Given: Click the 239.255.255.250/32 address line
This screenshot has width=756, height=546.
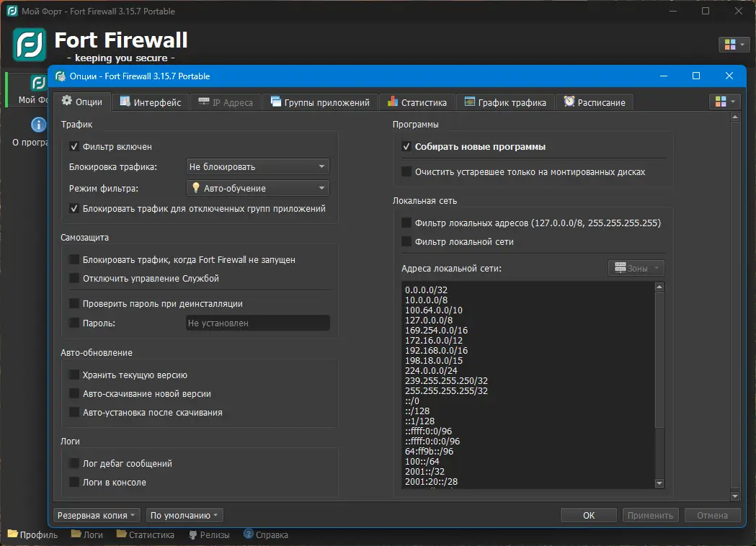Looking at the screenshot, I should [x=446, y=381].
